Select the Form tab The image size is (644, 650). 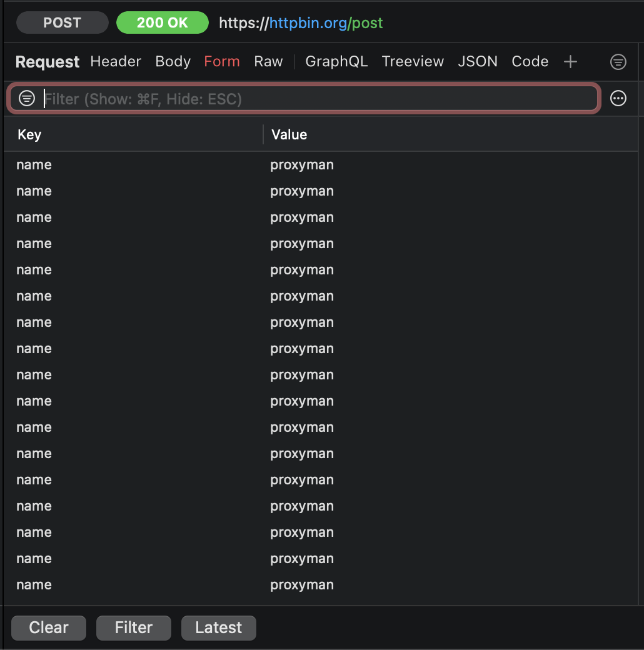pos(222,61)
